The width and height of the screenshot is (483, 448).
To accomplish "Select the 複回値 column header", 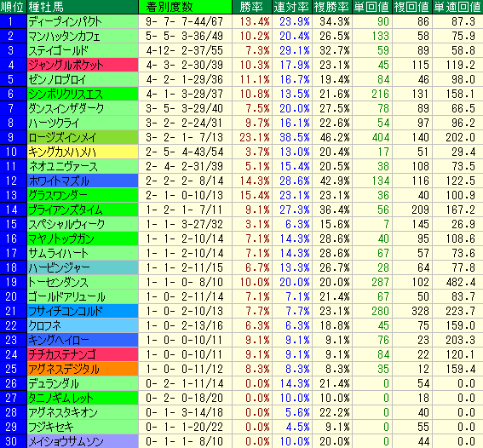I will click(412, 7).
